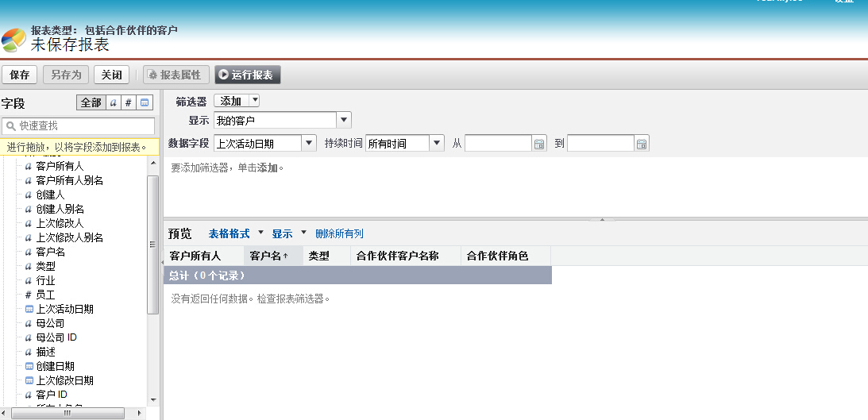The width and height of the screenshot is (868, 420).
Task: Click the 运行报表 button
Action: coord(248,75)
